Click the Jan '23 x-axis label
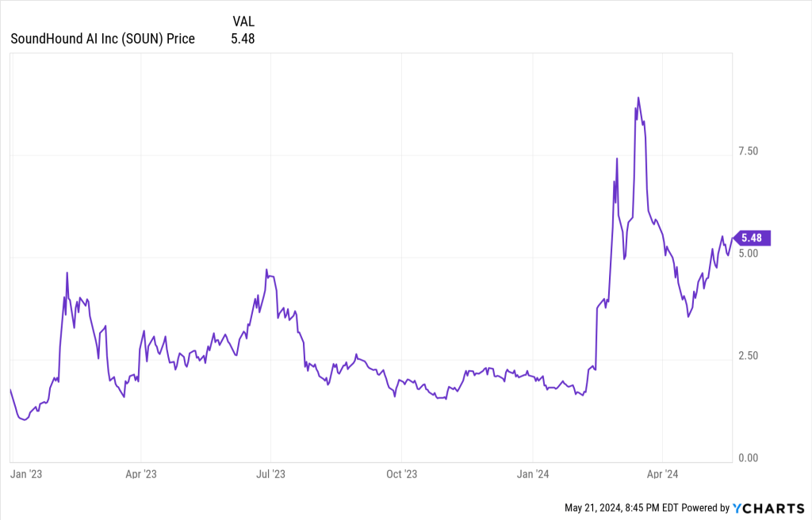 25,475
